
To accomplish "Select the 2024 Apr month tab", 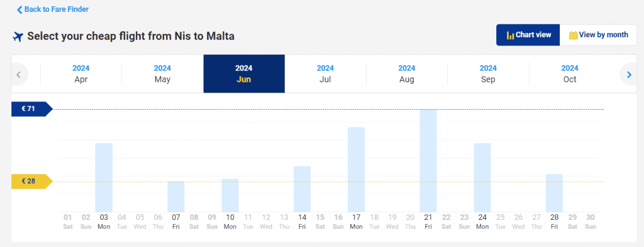I will click(x=81, y=74).
